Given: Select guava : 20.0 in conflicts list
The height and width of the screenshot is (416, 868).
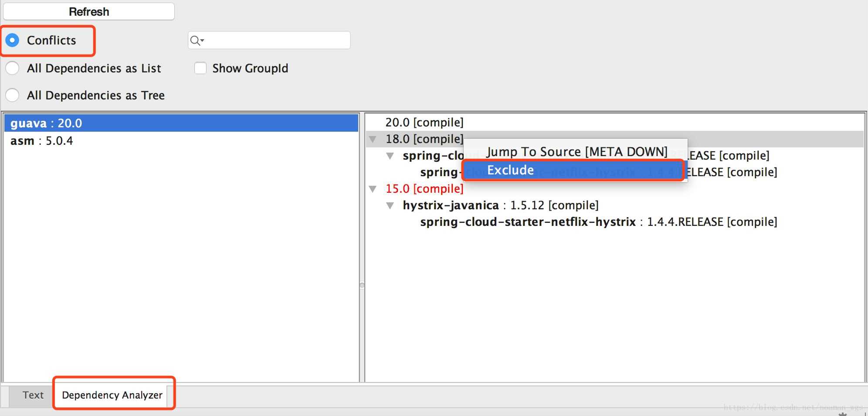Looking at the screenshot, I should point(46,123).
